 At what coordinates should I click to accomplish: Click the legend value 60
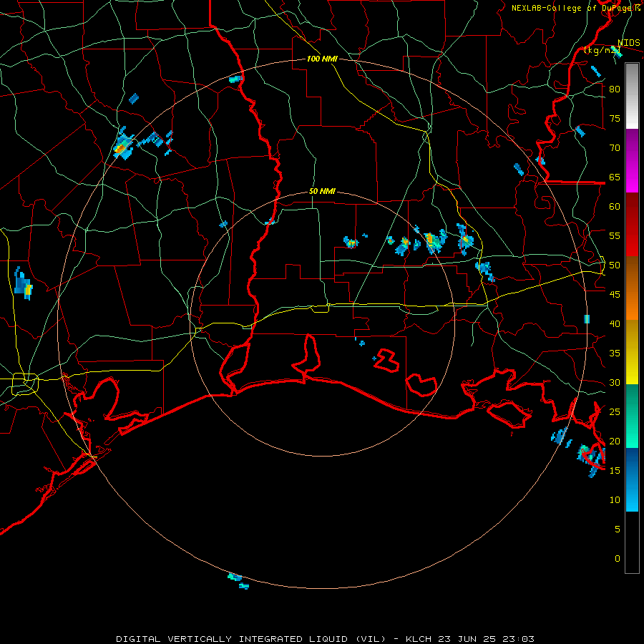[x=615, y=207]
